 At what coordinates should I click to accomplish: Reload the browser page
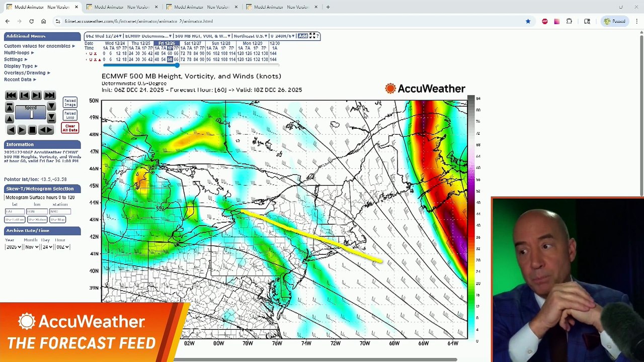tap(31, 21)
